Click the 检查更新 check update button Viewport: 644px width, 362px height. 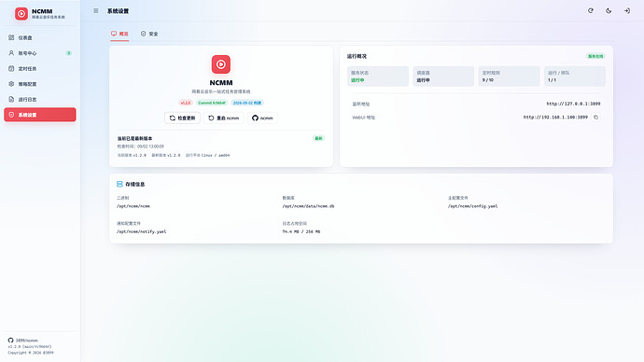click(182, 118)
